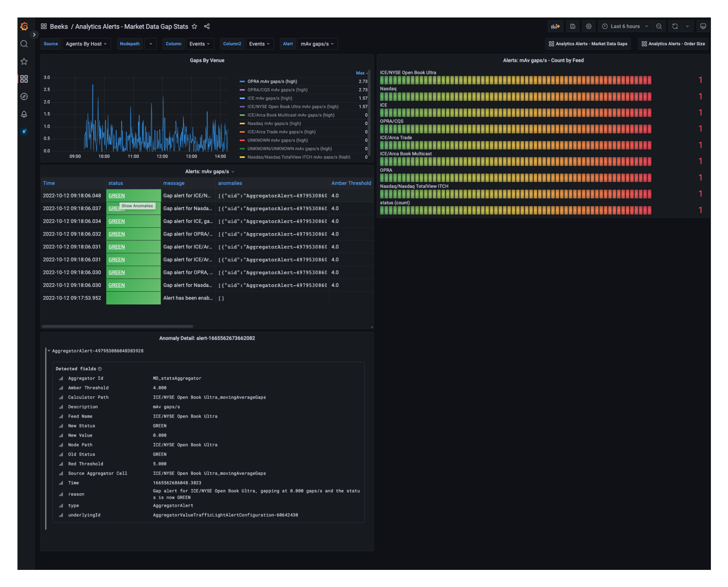The height and width of the screenshot is (587, 728).
Task: Sort table by status column
Action: 115,183
